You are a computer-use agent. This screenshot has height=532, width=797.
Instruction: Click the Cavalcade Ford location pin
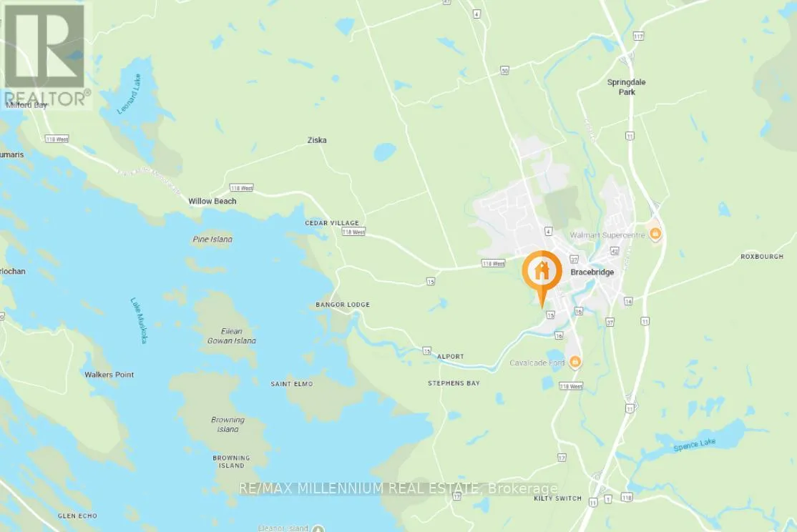click(x=575, y=363)
